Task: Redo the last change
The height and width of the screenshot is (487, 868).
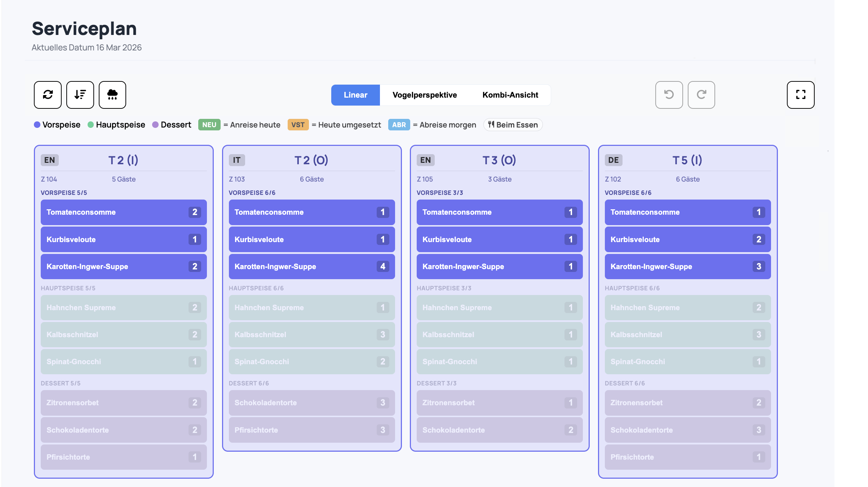Action: tap(701, 95)
